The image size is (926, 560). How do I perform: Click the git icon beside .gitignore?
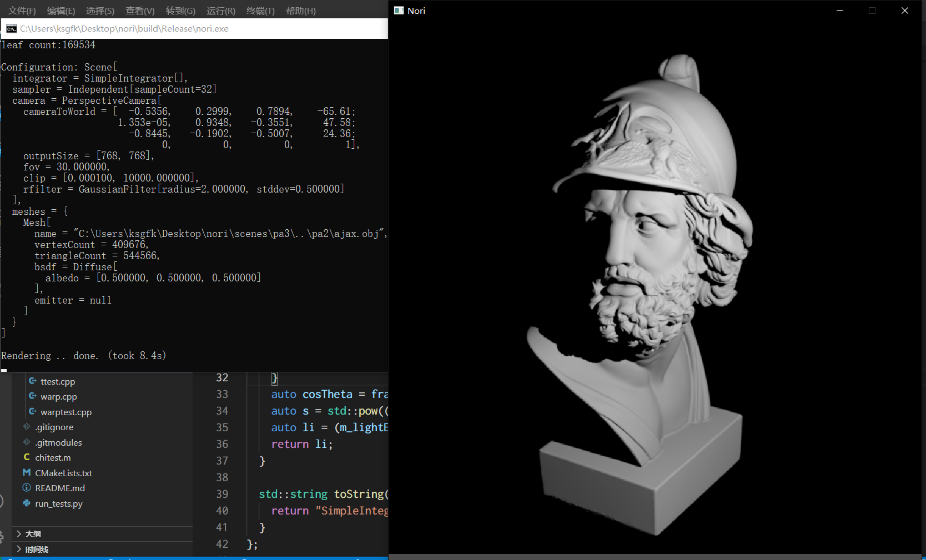tap(27, 427)
